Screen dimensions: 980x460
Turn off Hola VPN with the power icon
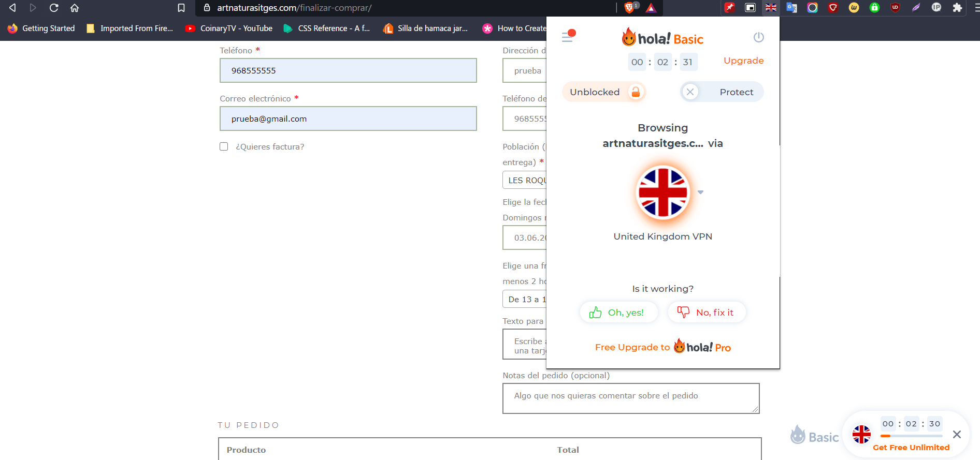click(758, 37)
